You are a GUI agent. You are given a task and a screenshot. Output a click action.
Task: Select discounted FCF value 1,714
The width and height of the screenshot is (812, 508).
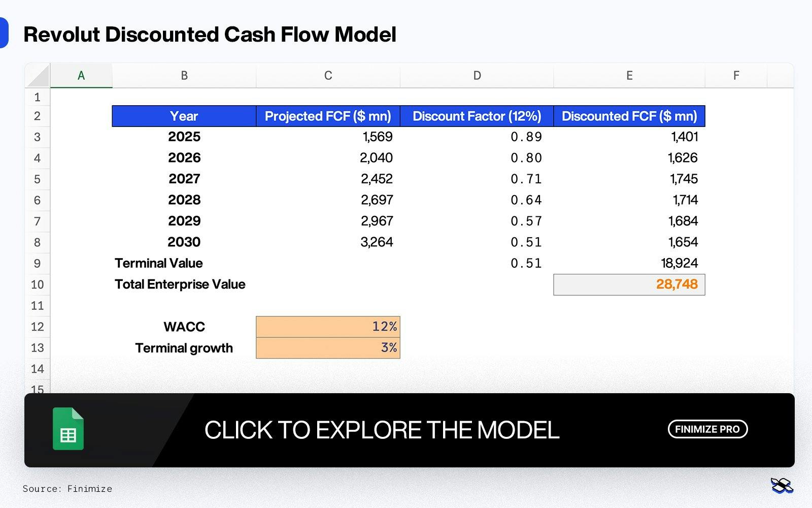click(x=629, y=200)
